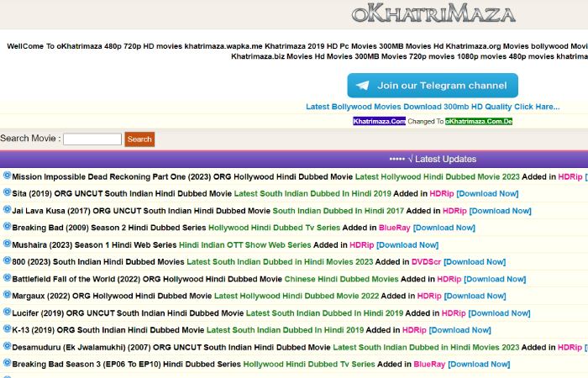Open Lucifer (2019) movie title

tap(128, 313)
